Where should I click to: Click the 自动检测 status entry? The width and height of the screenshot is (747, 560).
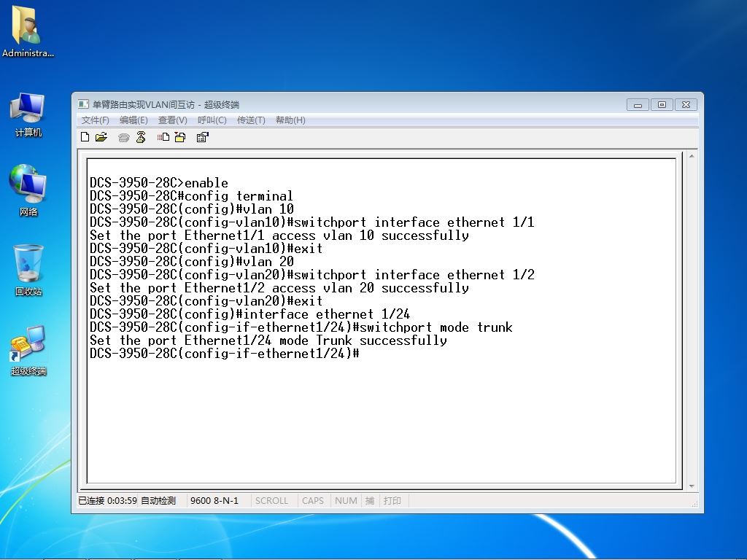pos(158,500)
